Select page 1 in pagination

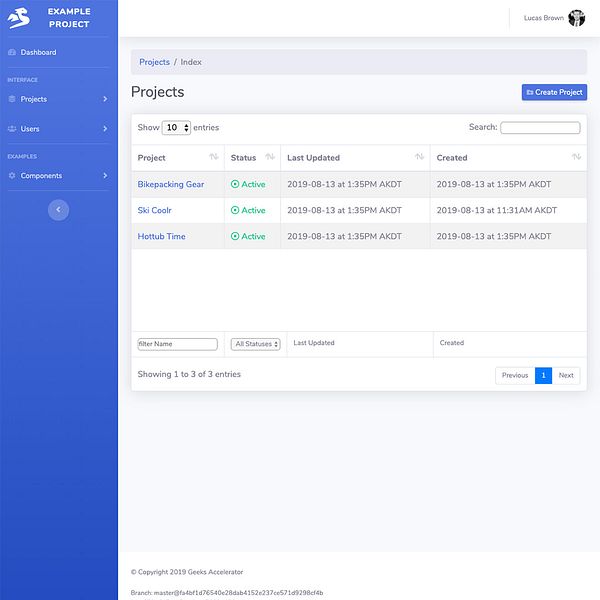coord(543,375)
